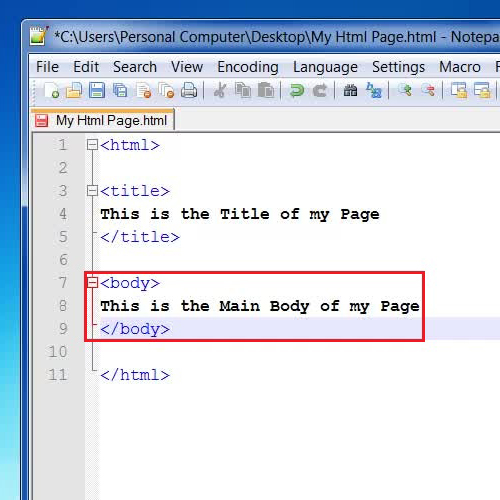The image size is (500, 500).
Task: Click the window title bar file path
Action: click(x=245, y=37)
